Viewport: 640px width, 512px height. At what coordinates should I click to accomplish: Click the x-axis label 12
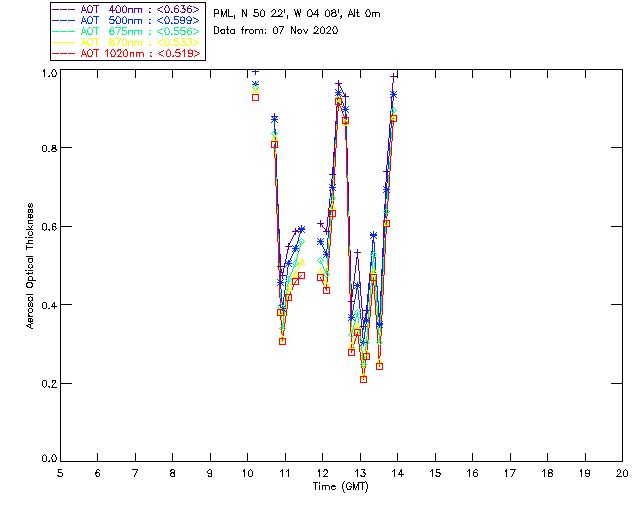click(322, 473)
